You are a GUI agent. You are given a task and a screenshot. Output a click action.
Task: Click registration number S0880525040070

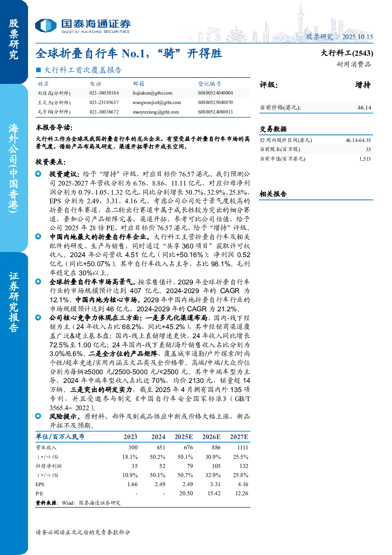click(x=215, y=102)
